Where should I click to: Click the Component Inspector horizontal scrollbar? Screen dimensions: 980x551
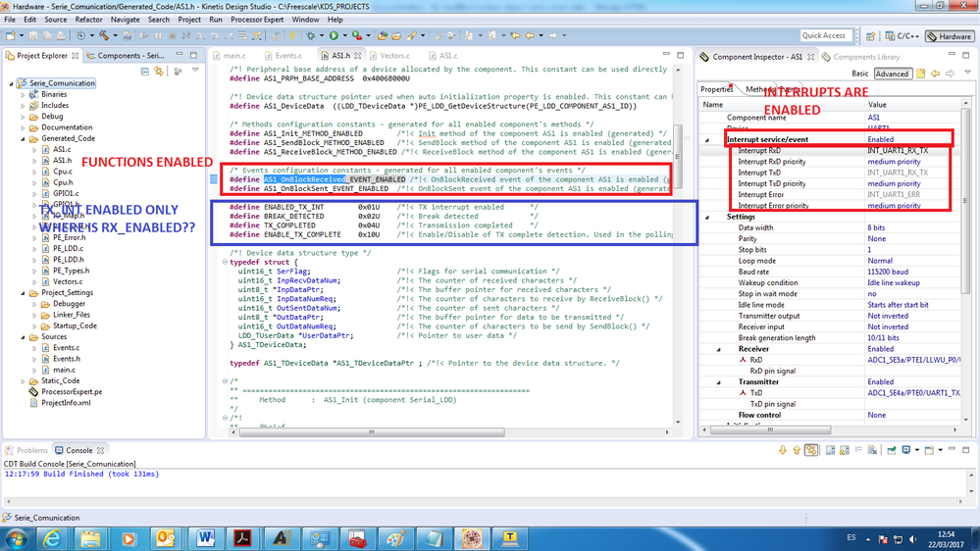click(x=771, y=429)
